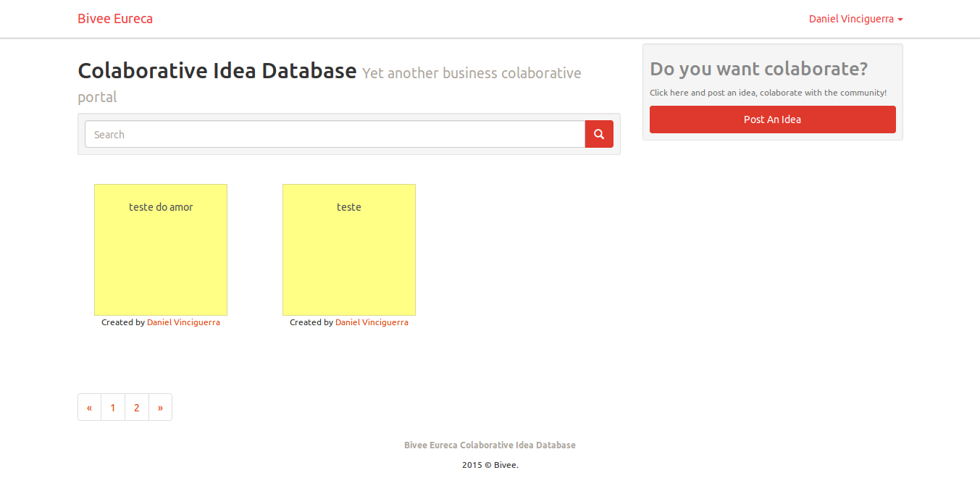Click the previous page « arrow
The image size is (980, 478).
89,407
